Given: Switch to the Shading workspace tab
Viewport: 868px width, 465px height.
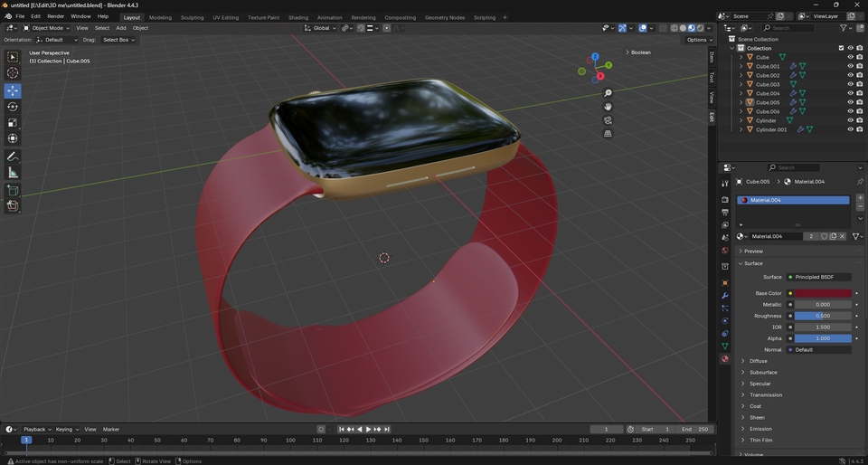Looking at the screenshot, I should pyautogui.click(x=297, y=17).
